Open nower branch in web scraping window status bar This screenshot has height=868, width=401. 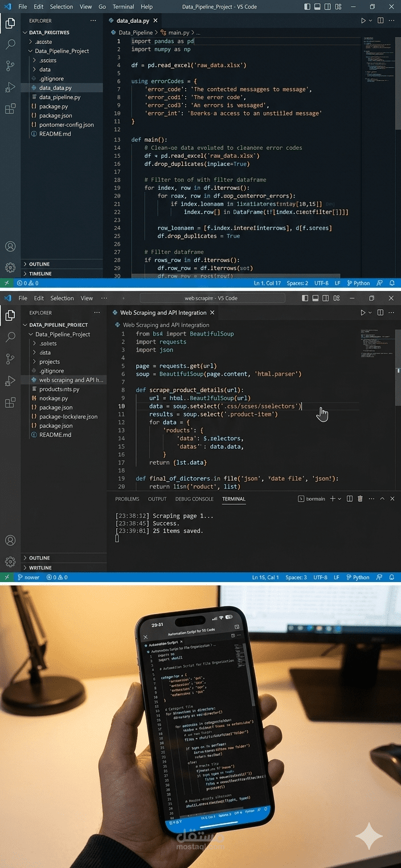pyautogui.click(x=28, y=578)
